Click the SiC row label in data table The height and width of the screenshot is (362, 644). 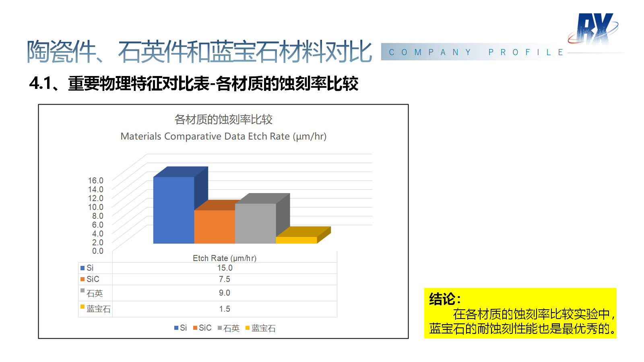(93, 279)
